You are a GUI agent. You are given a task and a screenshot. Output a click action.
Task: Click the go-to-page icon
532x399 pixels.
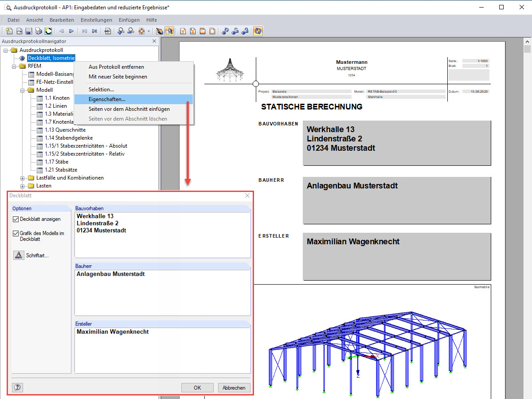pyautogui.click(x=108, y=31)
